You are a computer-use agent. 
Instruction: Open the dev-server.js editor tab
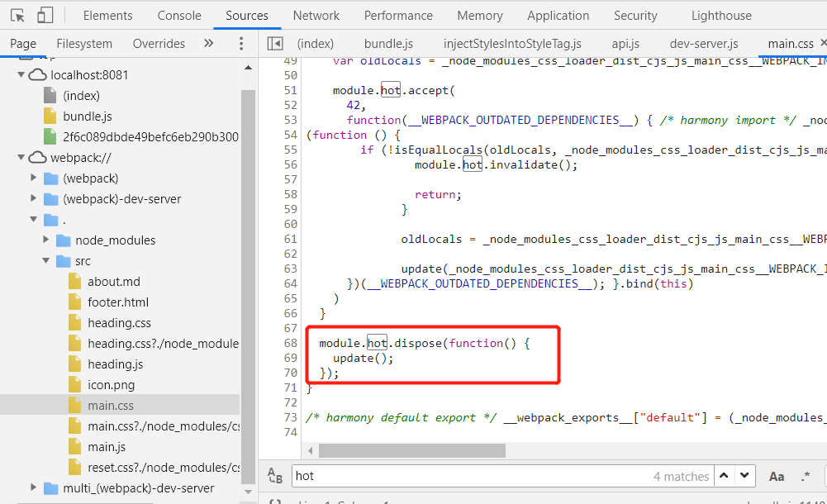[x=704, y=43]
